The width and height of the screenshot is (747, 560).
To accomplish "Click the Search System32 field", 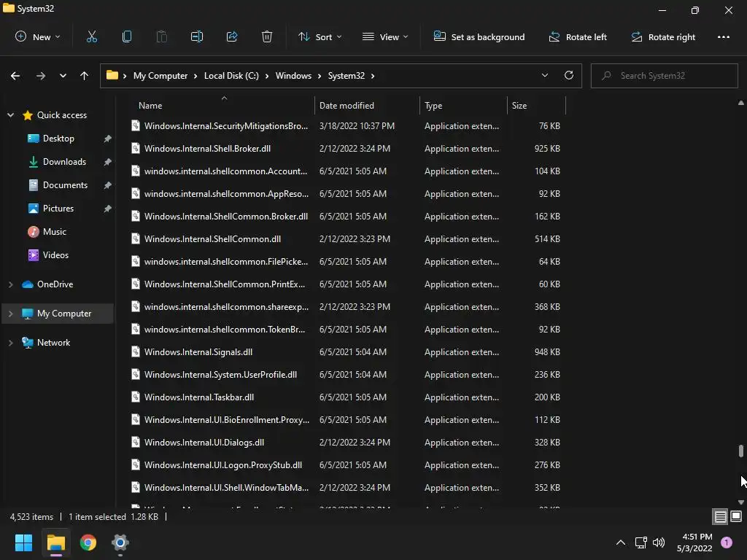I will point(664,76).
